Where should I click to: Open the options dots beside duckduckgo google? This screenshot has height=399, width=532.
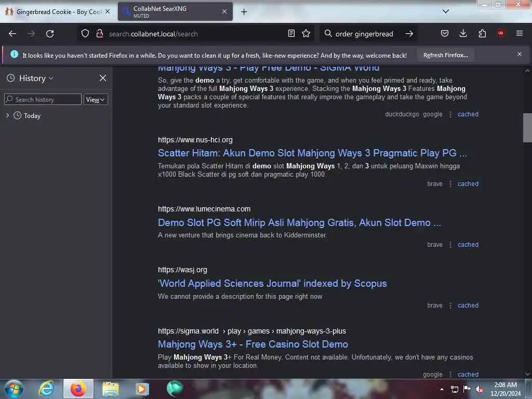pyautogui.click(x=450, y=114)
